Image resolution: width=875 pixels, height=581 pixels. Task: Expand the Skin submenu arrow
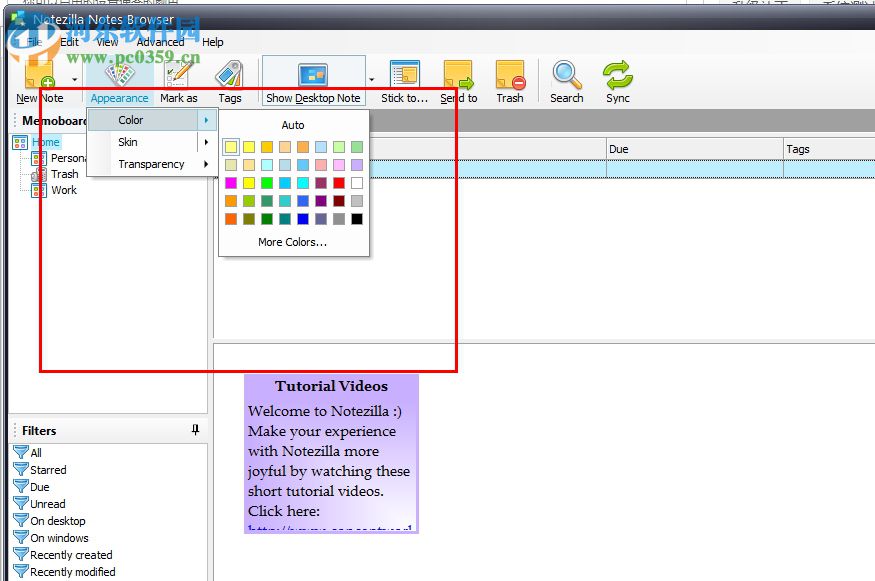coord(206,142)
